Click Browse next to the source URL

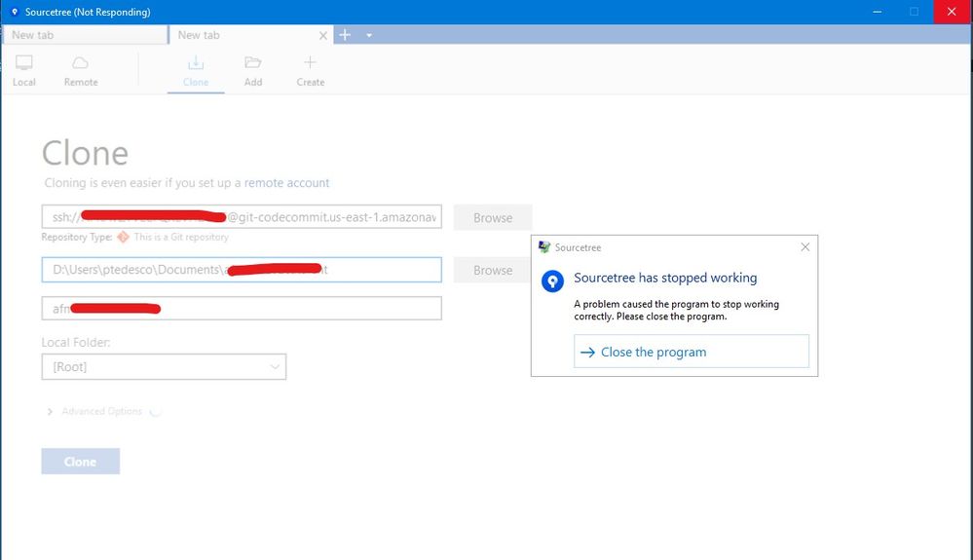[x=493, y=218]
